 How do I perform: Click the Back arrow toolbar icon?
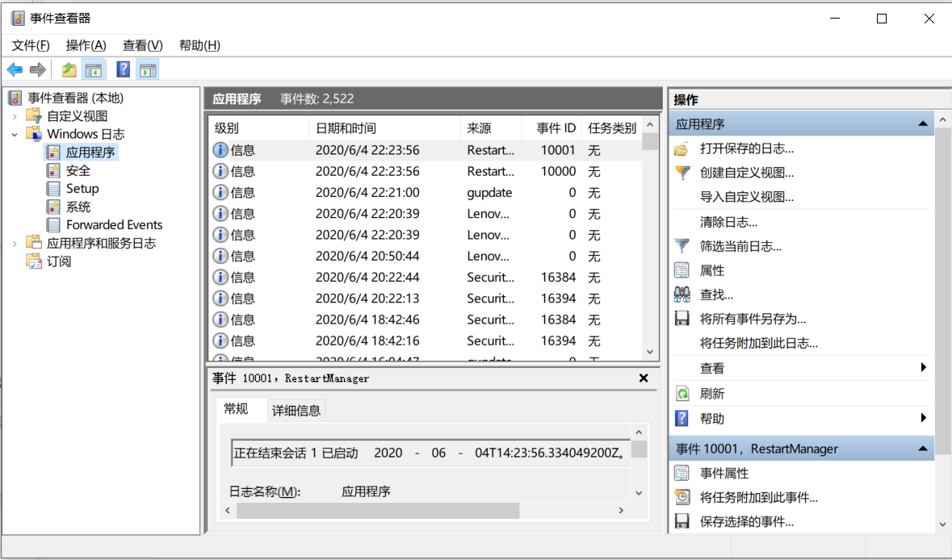(x=15, y=69)
